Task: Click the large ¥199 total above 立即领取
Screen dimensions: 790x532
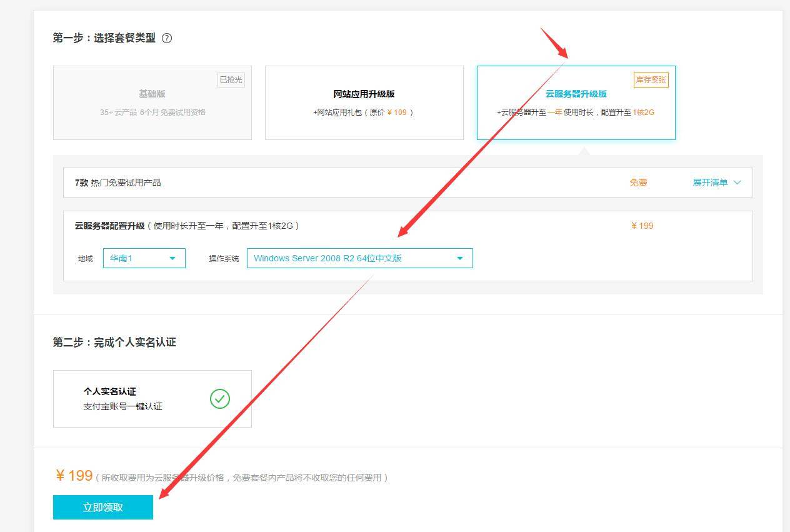Action: click(74, 476)
